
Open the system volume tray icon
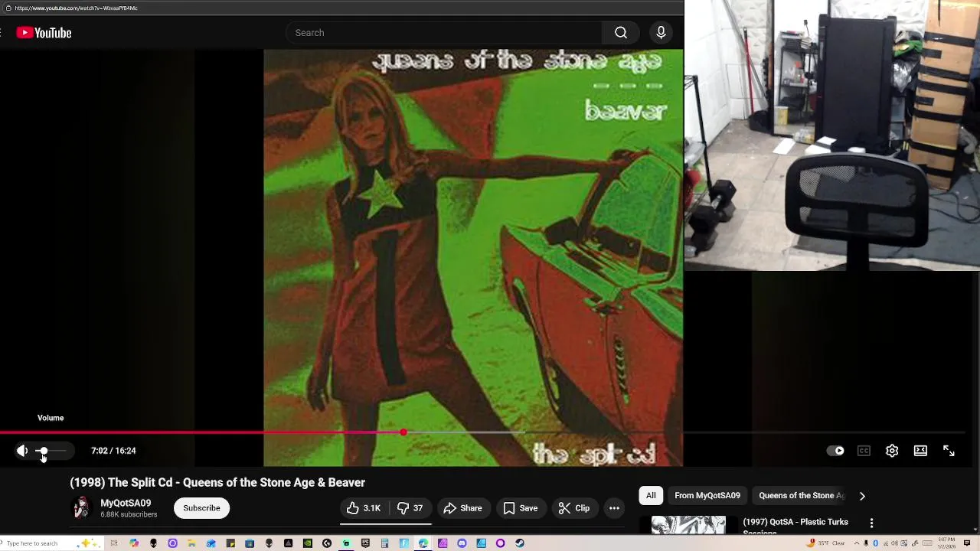tap(894, 543)
